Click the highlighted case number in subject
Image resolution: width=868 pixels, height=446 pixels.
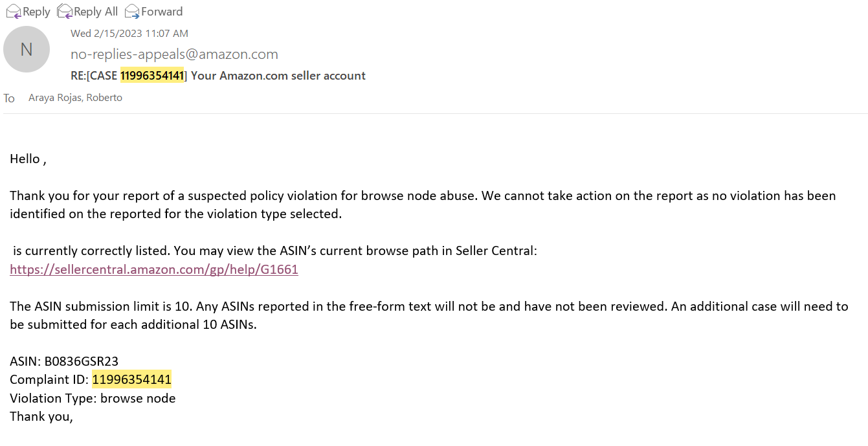coord(152,76)
